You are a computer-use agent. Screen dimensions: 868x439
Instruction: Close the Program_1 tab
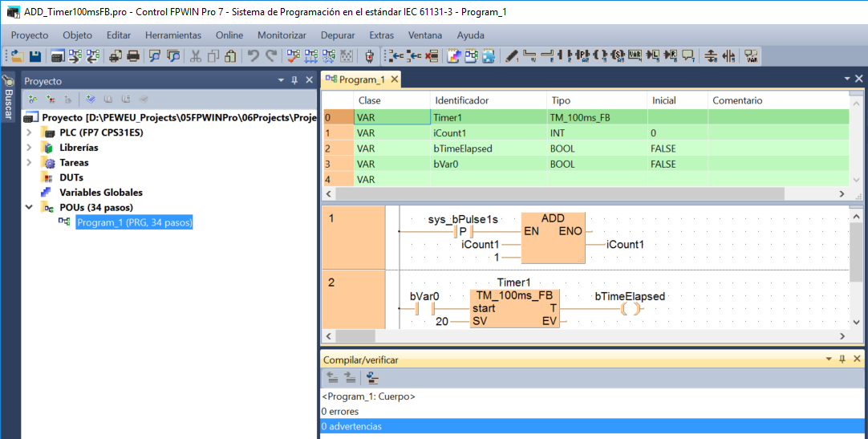click(394, 79)
